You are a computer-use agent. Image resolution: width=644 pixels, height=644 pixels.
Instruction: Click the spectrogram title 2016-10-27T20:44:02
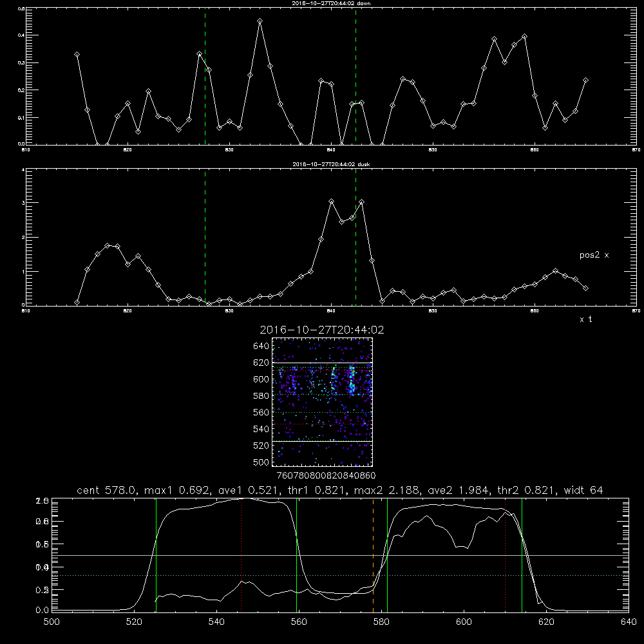[x=322, y=330]
